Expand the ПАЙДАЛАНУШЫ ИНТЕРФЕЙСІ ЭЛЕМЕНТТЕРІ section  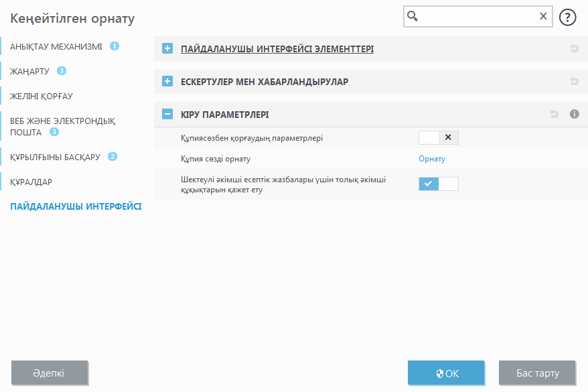click(x=167, y=48)
